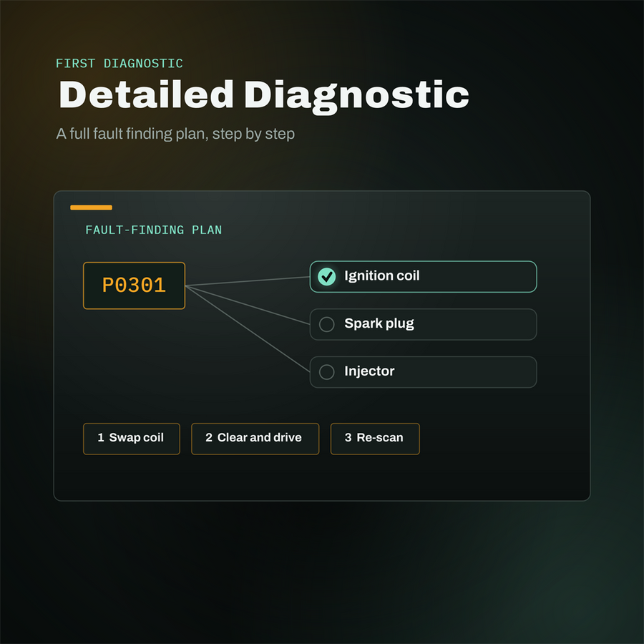
Task: Select the Spark plug radio circle
Action: pyautogui.click(x=326, y=324)
